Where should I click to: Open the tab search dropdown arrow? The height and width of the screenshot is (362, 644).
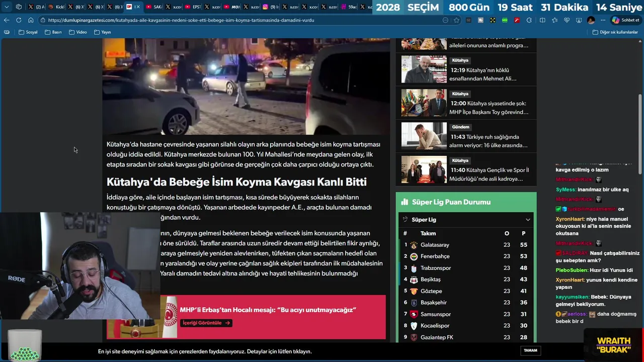[7, 7]
